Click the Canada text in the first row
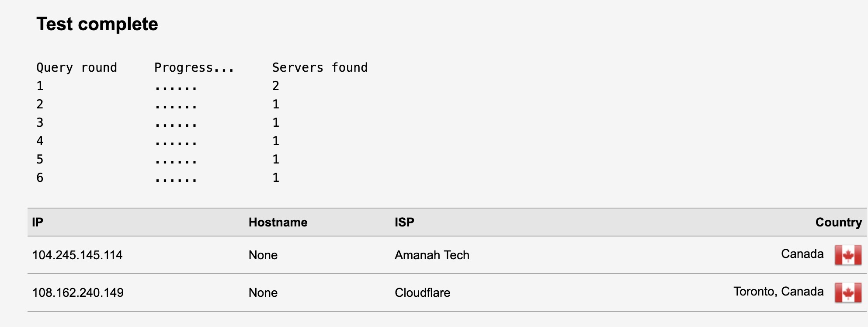 (802, 254)
